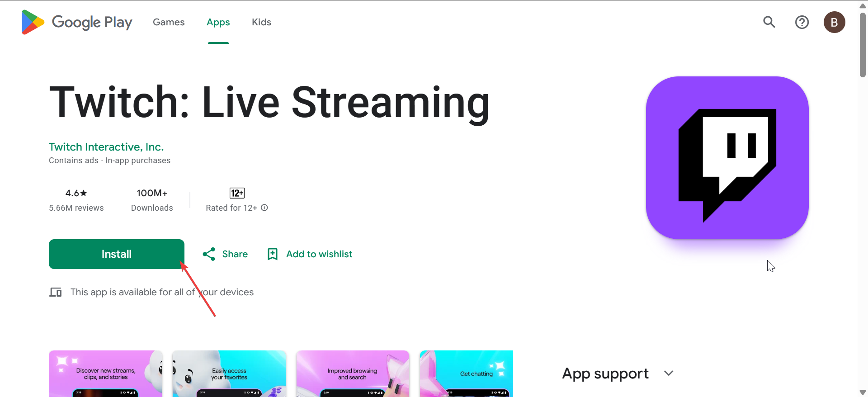Screen dimensions: 868x397
Task: Select the Apps tab
Action: pos(218,22)
